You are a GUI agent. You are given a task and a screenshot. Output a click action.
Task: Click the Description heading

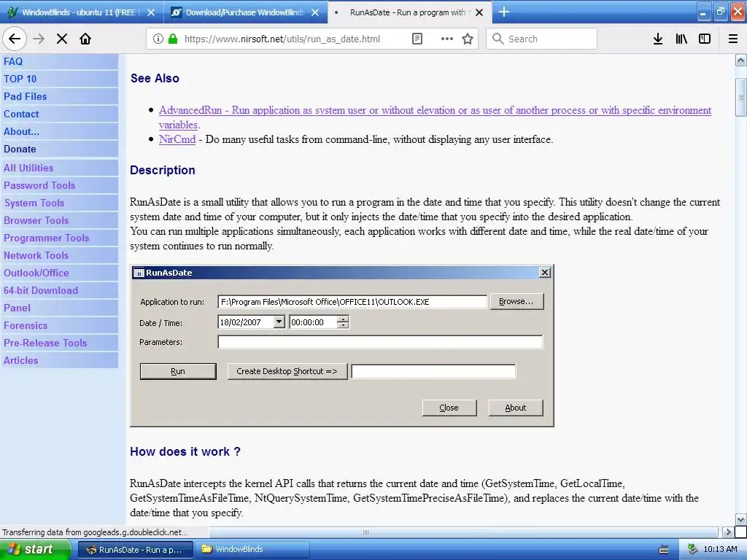click(x=163, y=170)
